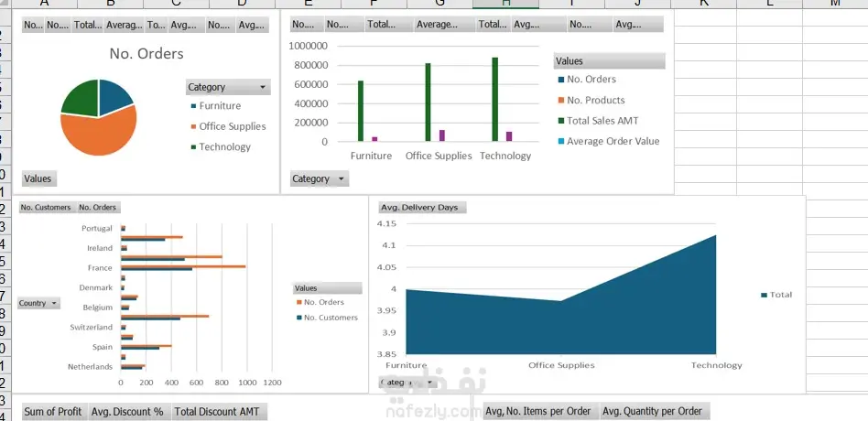Click the Sum of Profit field button
868x421 pixels.
click(x=54, y=412)
